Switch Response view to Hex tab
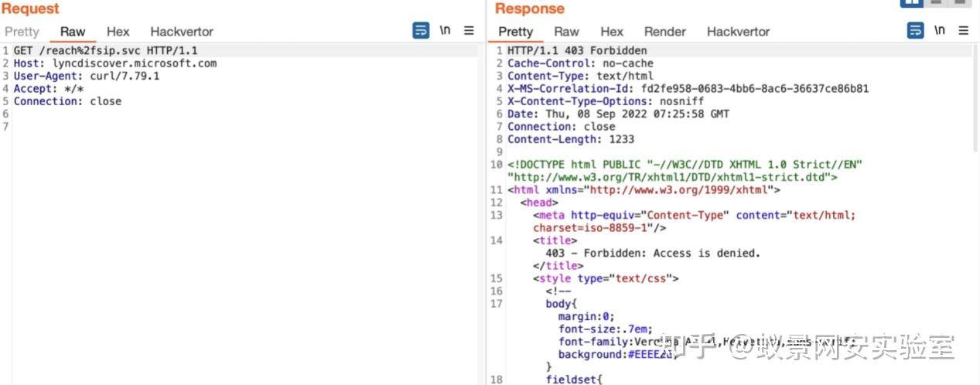This screenshot has width=980, height=385. coord(612,32)
